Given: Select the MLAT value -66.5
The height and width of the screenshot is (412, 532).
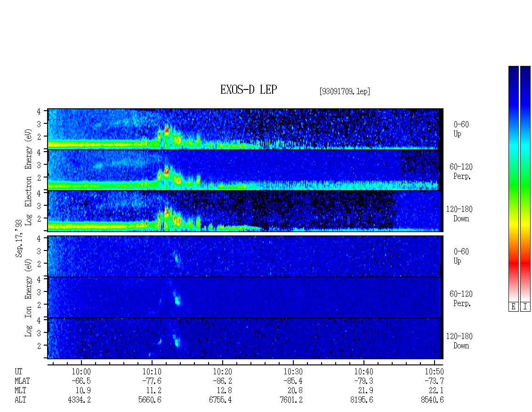Looking at the screenshot, I should (x=81, y=381).
